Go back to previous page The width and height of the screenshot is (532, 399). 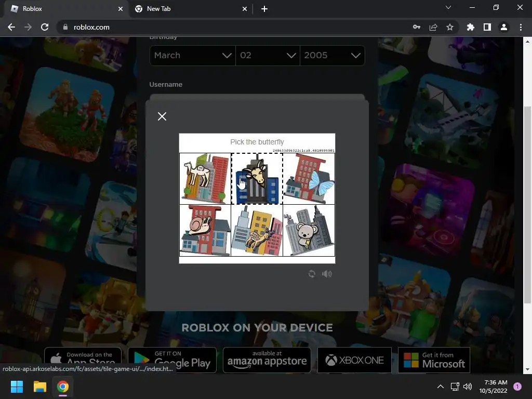(11, 27)
